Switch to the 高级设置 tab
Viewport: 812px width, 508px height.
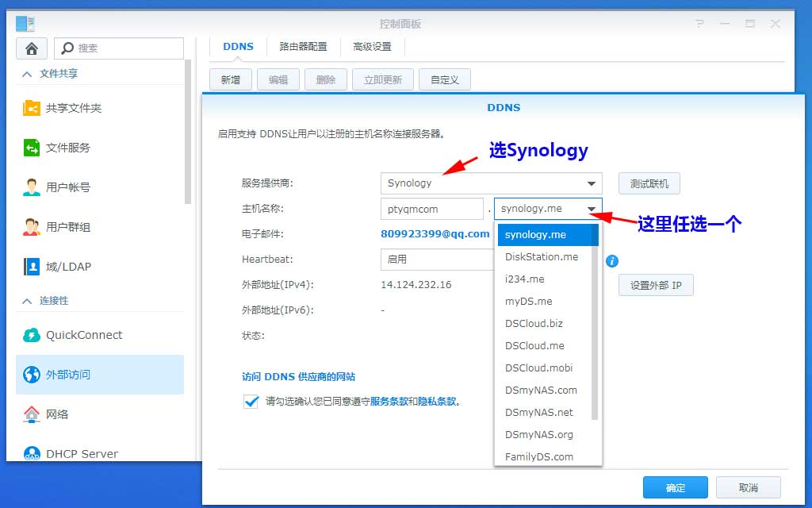(372, 47)
